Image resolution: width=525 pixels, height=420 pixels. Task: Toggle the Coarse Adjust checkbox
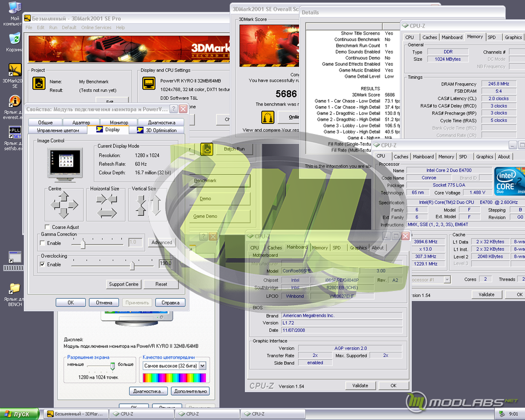pyautogui.click(x=47, y=227)
